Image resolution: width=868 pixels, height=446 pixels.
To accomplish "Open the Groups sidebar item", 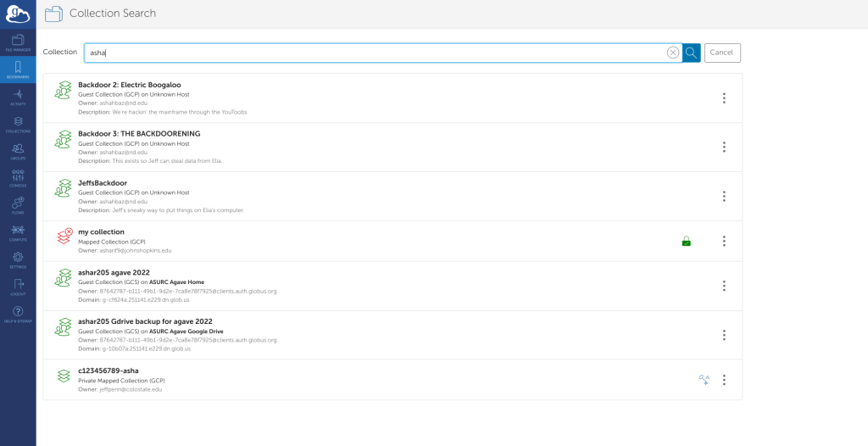I will click(x=18, y=151).
